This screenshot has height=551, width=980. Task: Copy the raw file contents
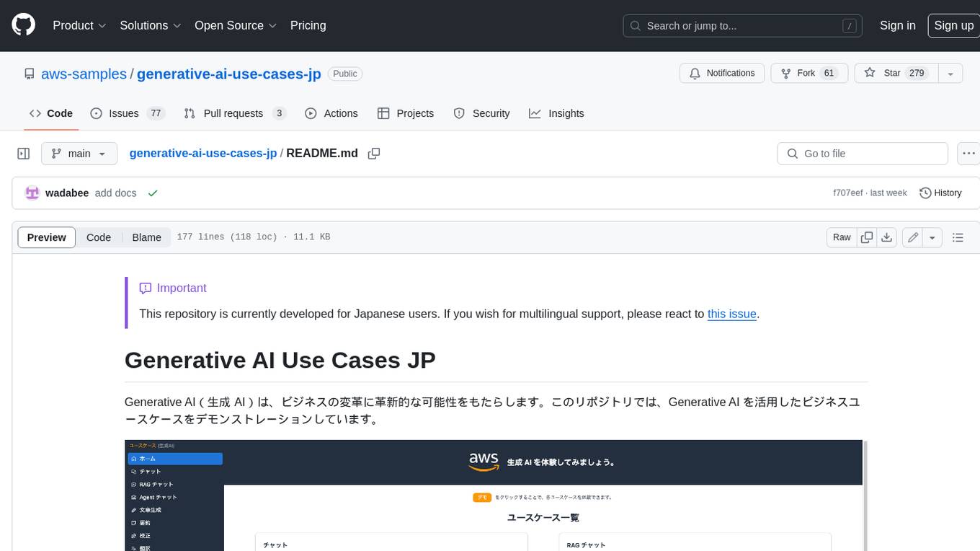(867, 237)
